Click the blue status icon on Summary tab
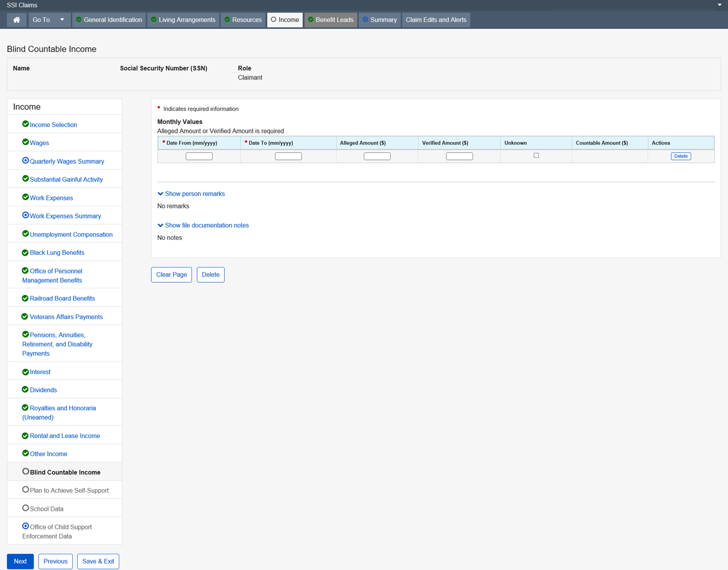The width and height of the screenshot is (728, 570). [366, 20]
